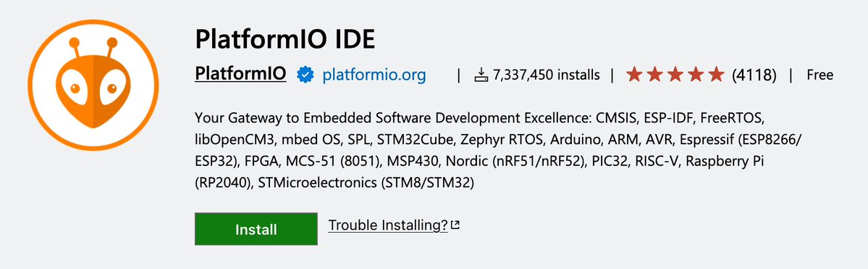Viewport: 868px width, 269px height.
Task: Click the PlatformIO alien head logo
Action: click(93, 85)
